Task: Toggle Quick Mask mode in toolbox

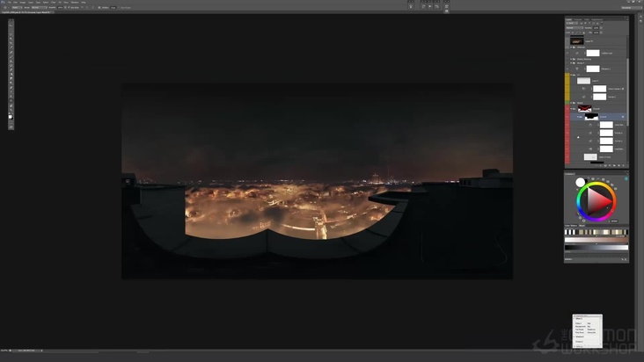Action: (11, 122)
